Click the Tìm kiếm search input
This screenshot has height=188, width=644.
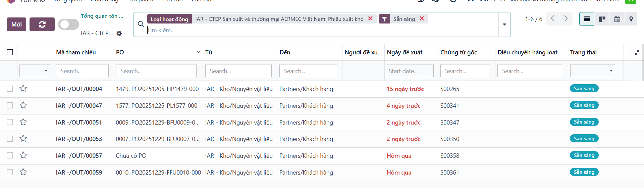tap(322, 30)
